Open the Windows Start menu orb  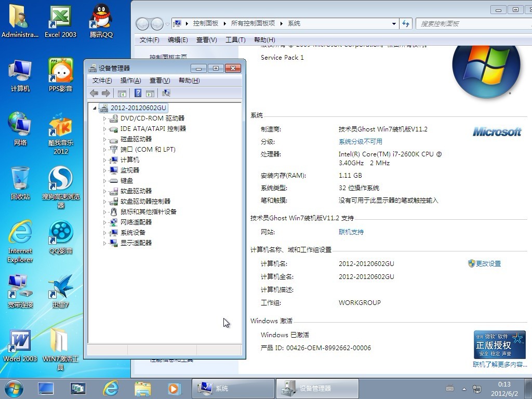coord(14,389)
